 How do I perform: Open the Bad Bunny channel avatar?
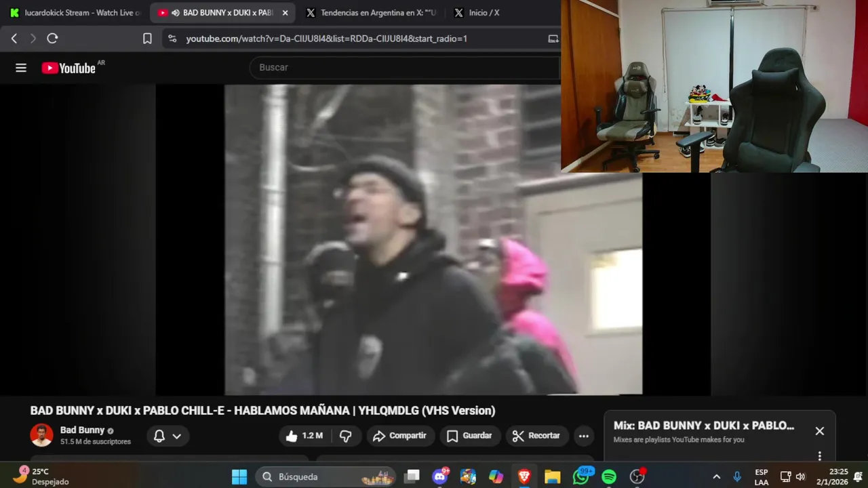coord(41,435)
